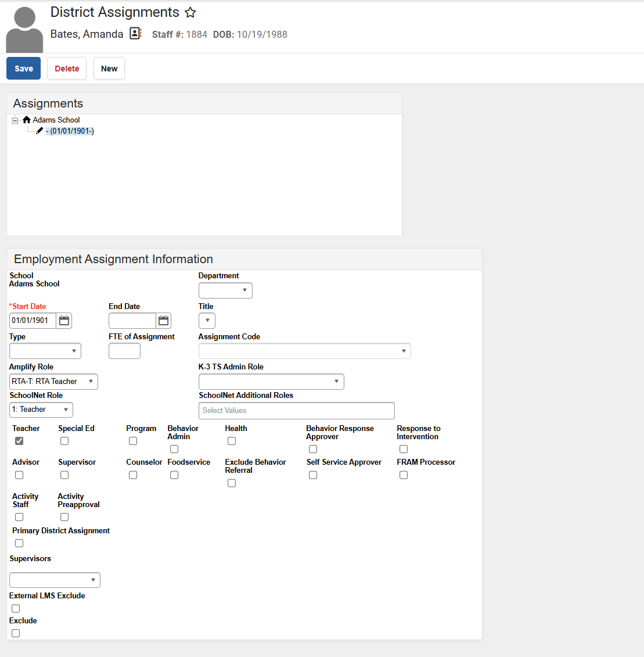644x657 pixels.
Task: Open the SchoolNet Role dropdown
Action: pos(41,410)
